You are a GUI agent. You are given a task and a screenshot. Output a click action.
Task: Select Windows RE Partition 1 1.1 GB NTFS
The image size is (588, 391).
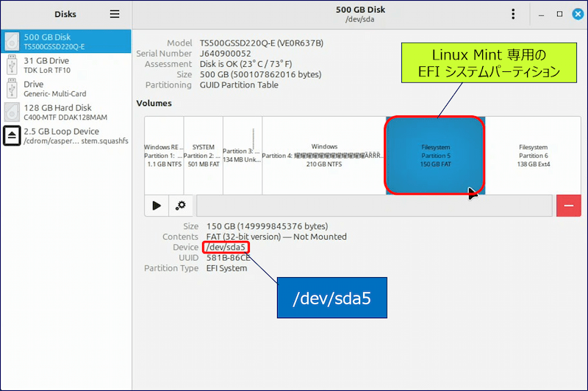pos(164,155)
